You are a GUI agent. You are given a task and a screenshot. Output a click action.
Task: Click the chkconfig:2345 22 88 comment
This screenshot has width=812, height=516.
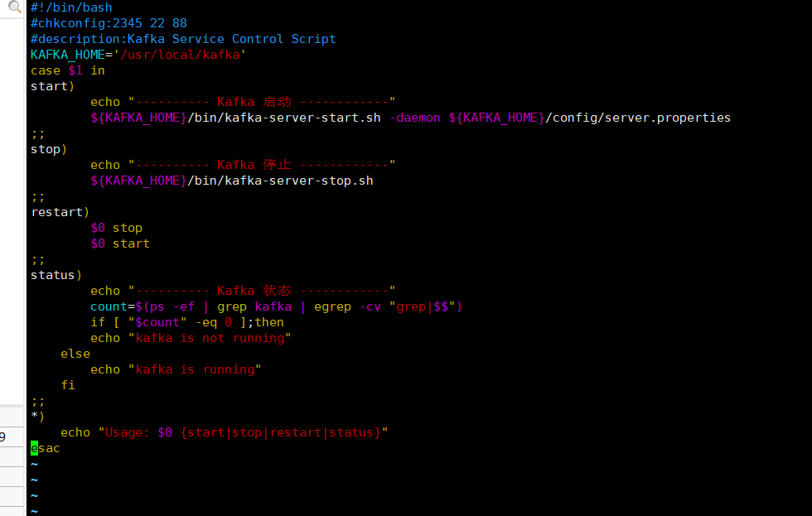(109, 23)
